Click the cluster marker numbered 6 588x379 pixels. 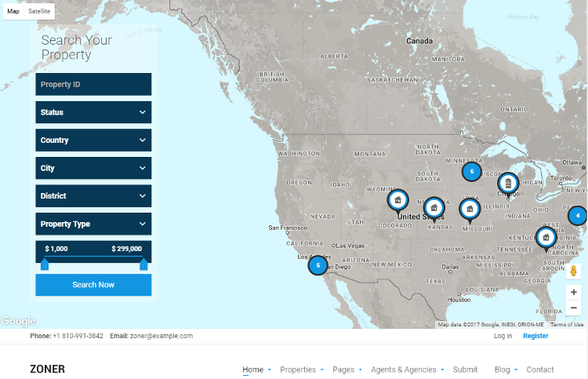[471, 170]
